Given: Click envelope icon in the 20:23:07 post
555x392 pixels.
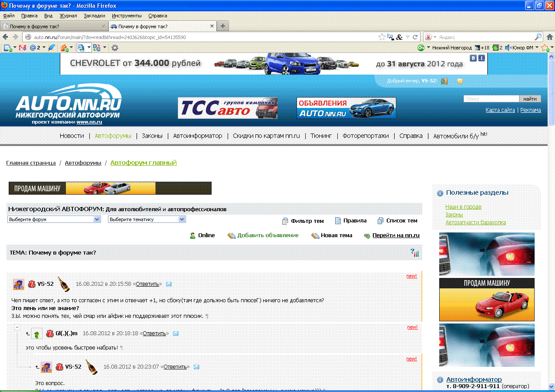Looking at the screenshot, I should pyautogui.click(x=196, y=367).
